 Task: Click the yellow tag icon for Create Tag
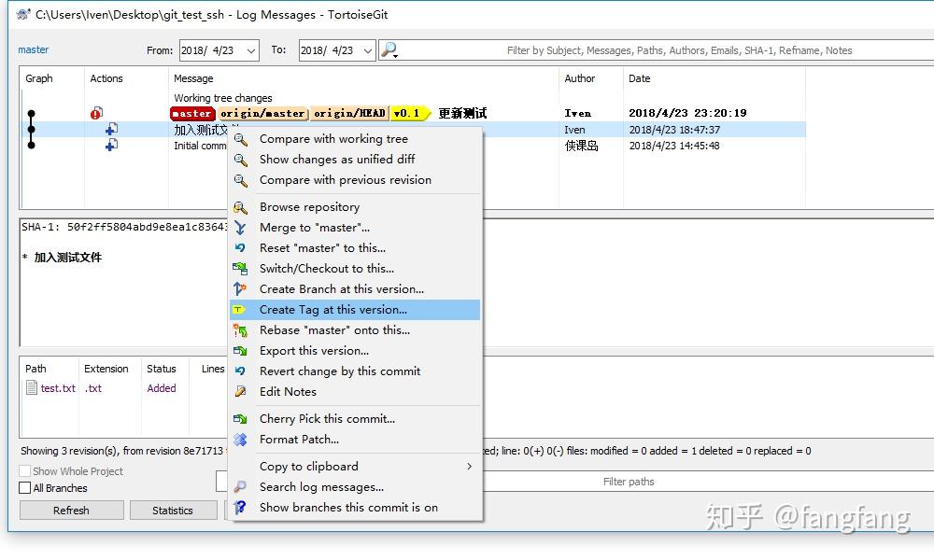[x=239, y=310]
